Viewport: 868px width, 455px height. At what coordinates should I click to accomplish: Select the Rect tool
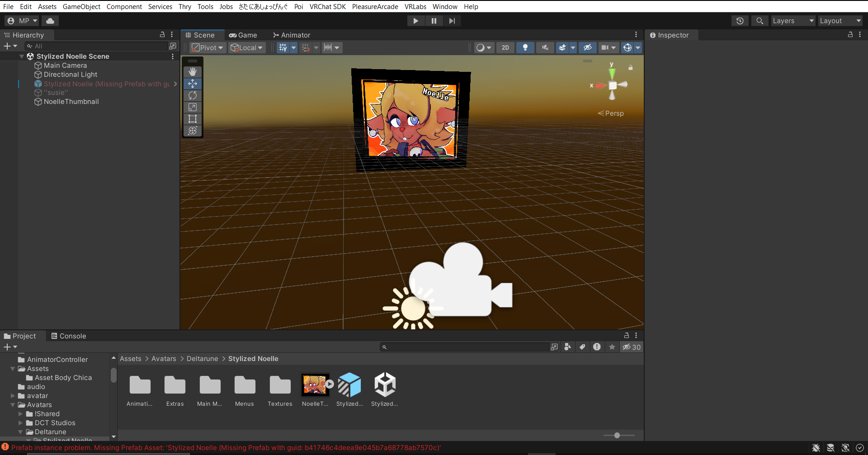193,119
